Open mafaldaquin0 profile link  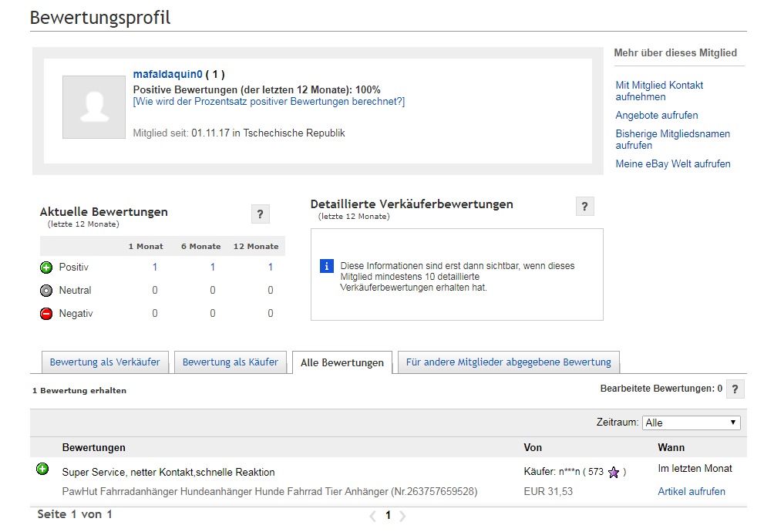168,74
